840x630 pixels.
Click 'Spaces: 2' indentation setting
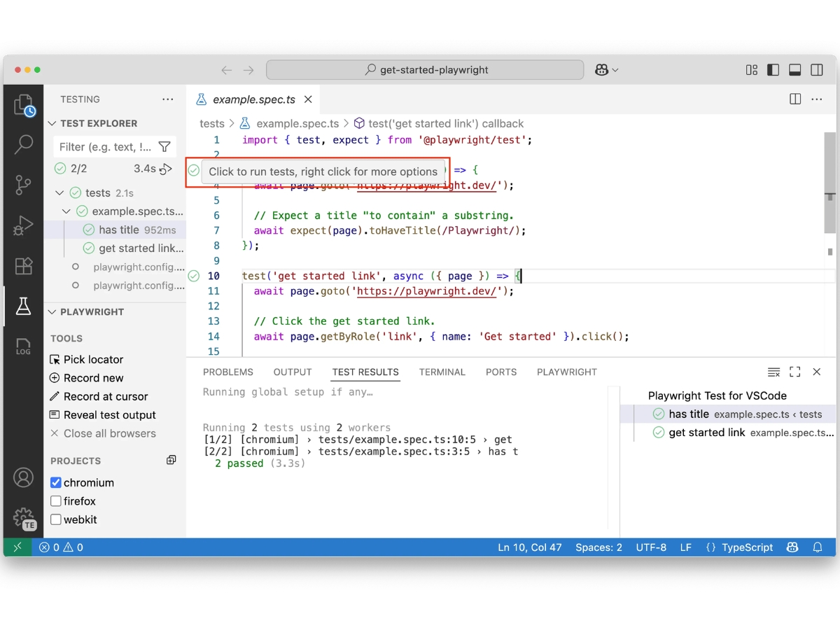pyautogui.click(x=598, y=547)
